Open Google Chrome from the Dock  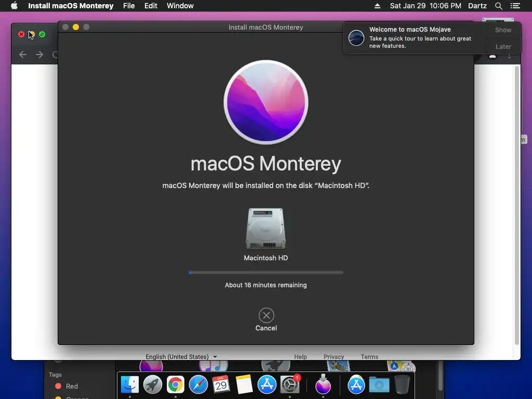click(x=176, y=385)
